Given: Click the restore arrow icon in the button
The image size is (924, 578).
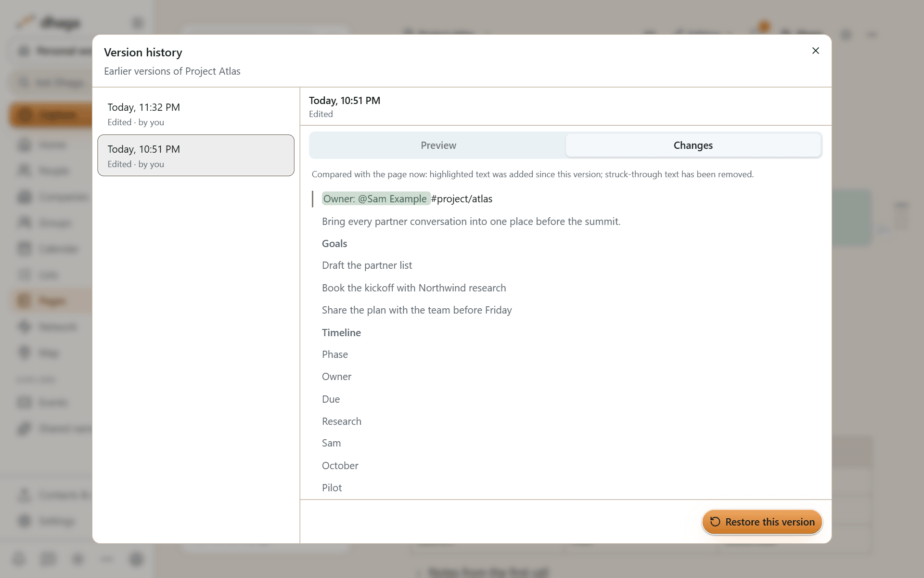Looking at the screenshot, I should (x=715, y=522).
